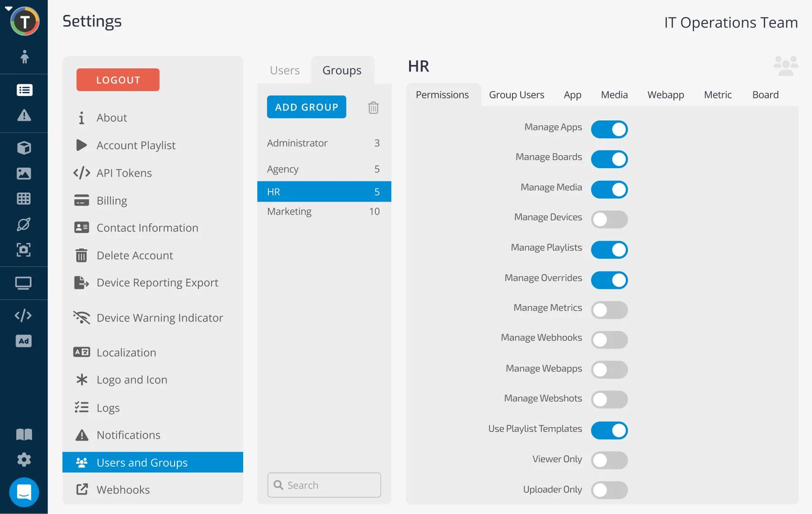The height and width of the screenshot is (514, 812).
Task: Enable the Manage Devices toggle
Action: 609,220
